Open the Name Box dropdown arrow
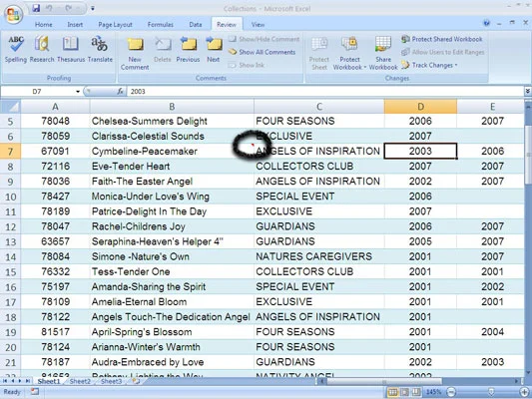The height and width of the screenshot is (399, 532). click(78, 92)
